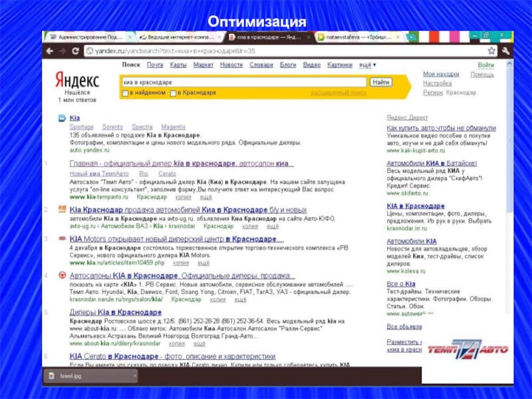Click the red favicon of KIA Motors result
The height and width of the screenshot is (399, 532).
point(62,239)
